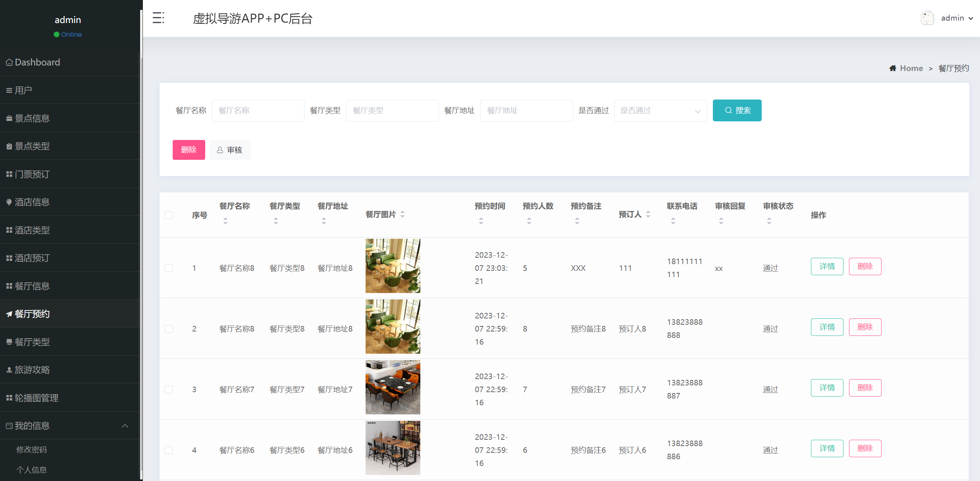Tick the checkbox next to 餐厅名称7

[169, 389]
